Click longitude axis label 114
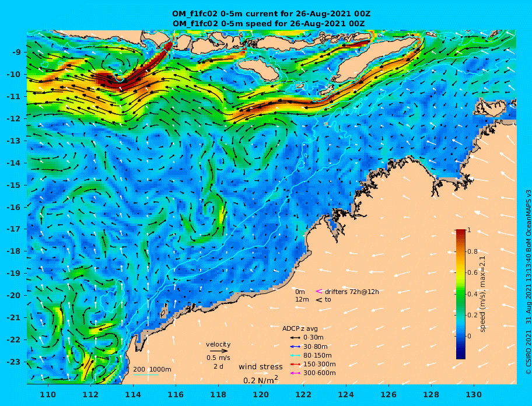The image size is (532, 406). (133, 394)
